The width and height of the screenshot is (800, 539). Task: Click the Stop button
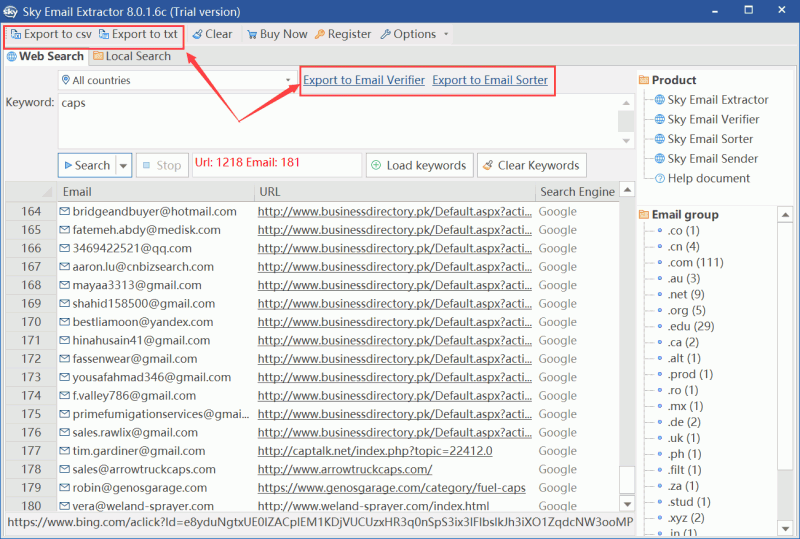coord(162,165)
